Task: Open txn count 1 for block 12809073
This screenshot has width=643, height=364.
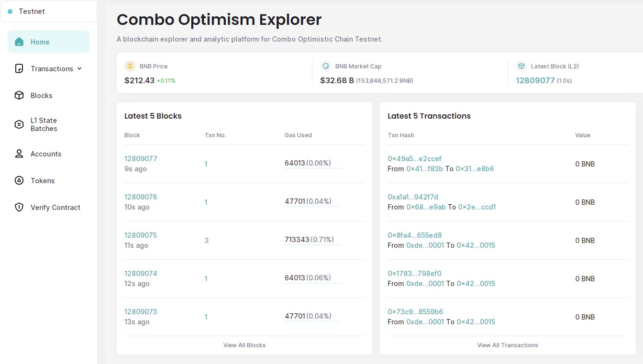Action: [x=206, y=317]
